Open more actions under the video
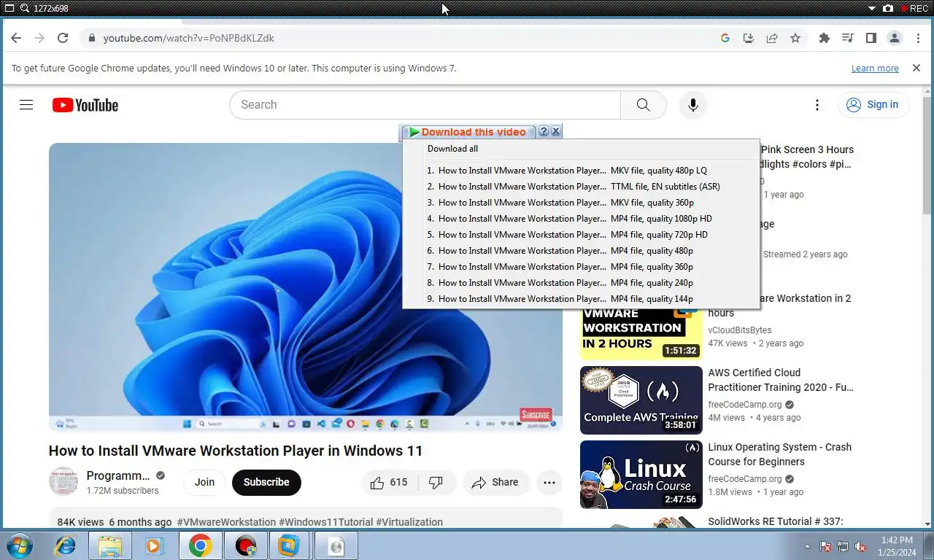The width and height of the screenshot is (934, 560). (x=549, y=482)
